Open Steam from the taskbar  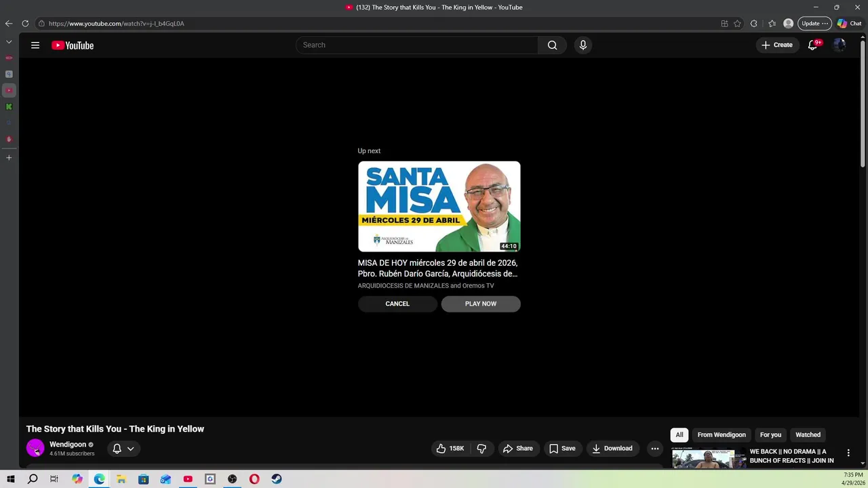[277, 479]
